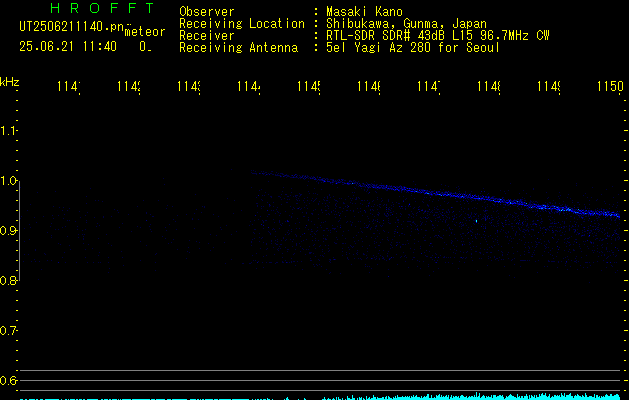Click the 0.7 frequency axis label

click(x=8, y=331)
